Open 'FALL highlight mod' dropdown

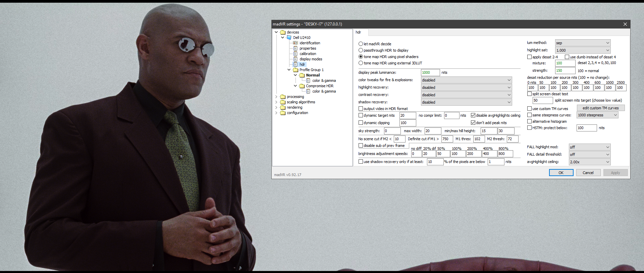[x=590, y=147]
